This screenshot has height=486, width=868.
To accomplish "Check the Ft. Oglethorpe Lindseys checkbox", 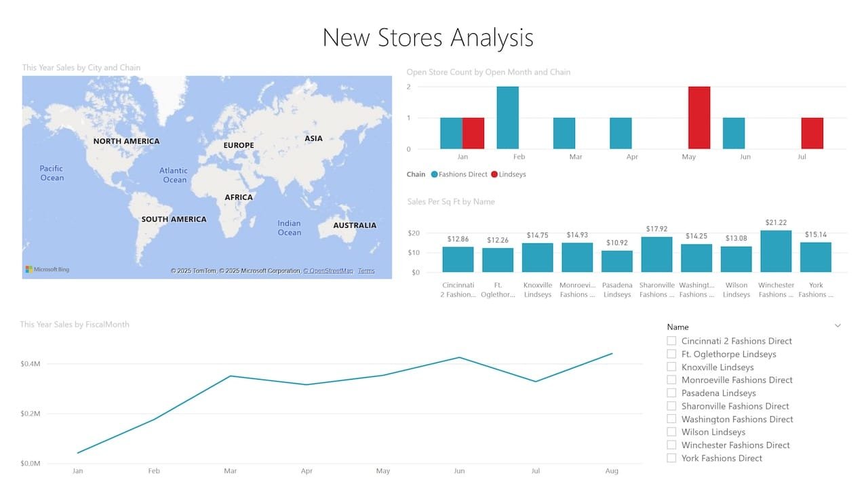I will coord(671,354).
